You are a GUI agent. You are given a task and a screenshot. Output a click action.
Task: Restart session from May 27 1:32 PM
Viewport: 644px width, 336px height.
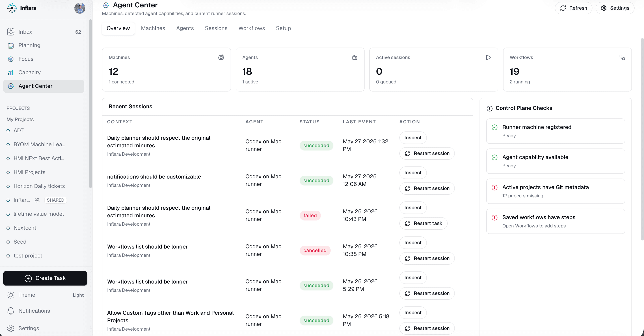pyautogui.click(x=427, y=153)
